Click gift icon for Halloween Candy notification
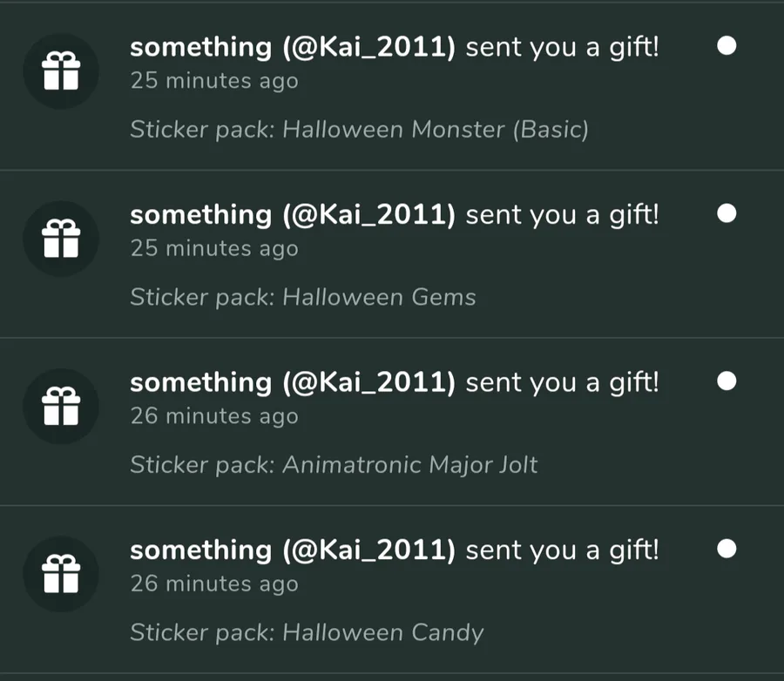The image size is (784, 681). [61, 574]
